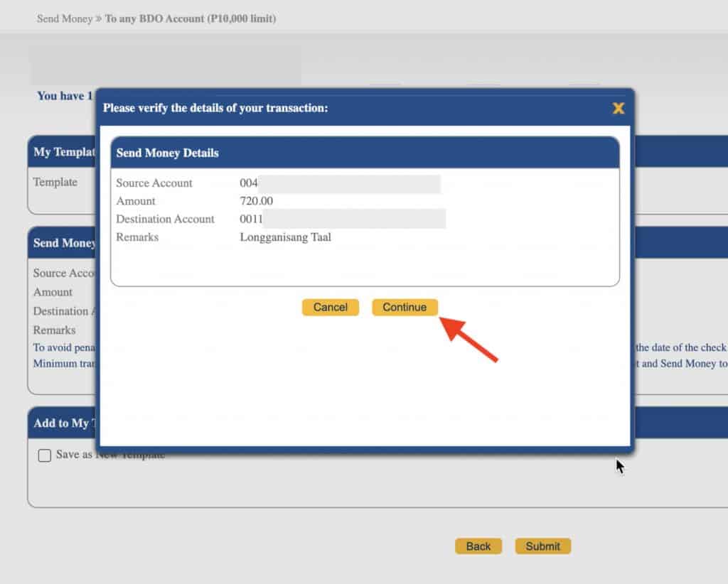Screen dimensions: 728x584
Task: Click the You have 1 notification message
Action: 64,96
